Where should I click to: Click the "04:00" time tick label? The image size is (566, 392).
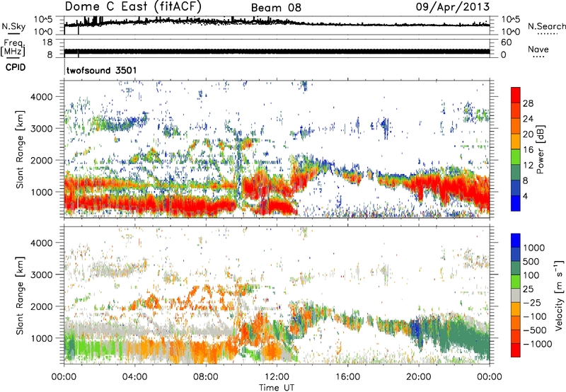(134, 377)
